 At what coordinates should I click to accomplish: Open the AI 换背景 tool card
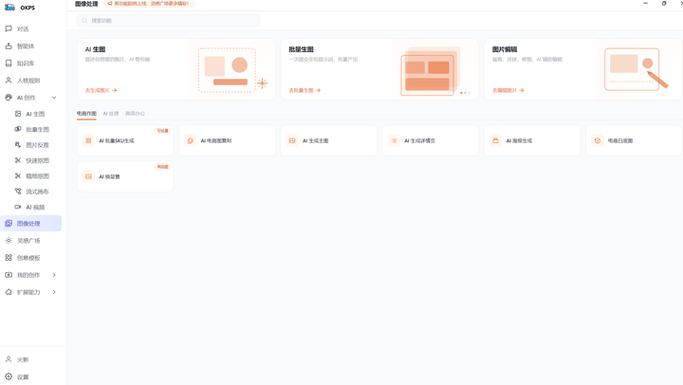[x=125, y=176]
